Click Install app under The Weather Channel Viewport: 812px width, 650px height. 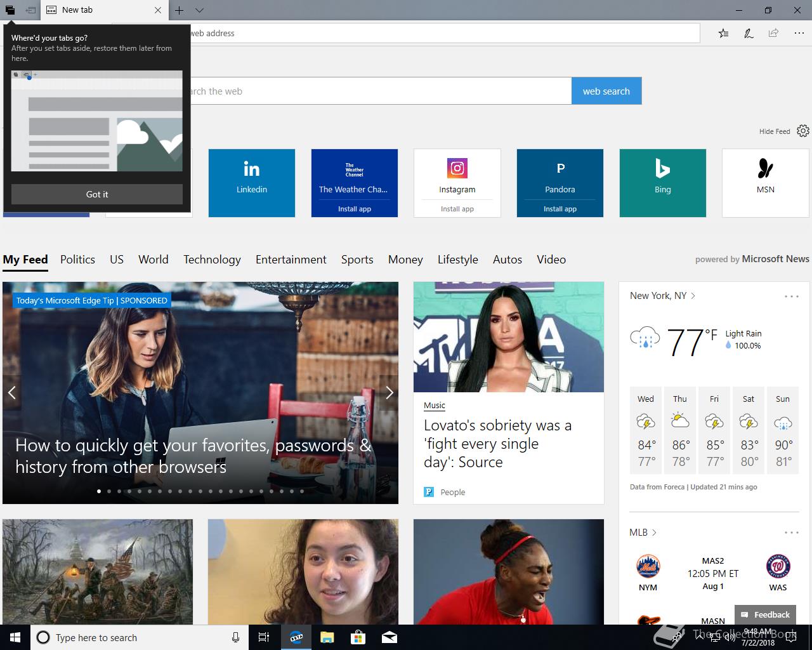click(x=355, y=209)
